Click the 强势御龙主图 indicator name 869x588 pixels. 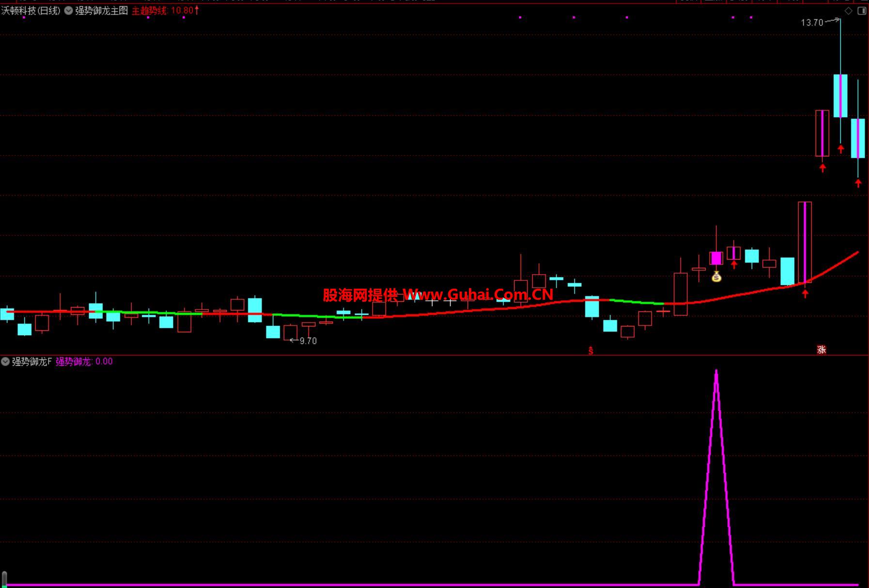pyautogui.click(x=101, y=11)
